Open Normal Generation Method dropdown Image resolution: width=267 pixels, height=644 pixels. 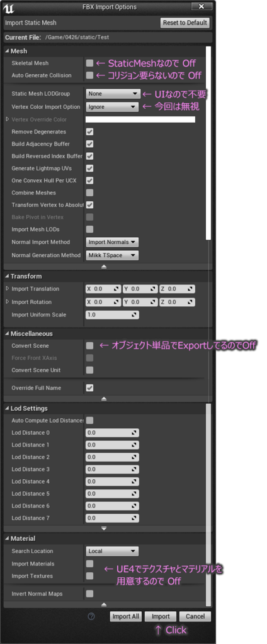coord(112,255)
